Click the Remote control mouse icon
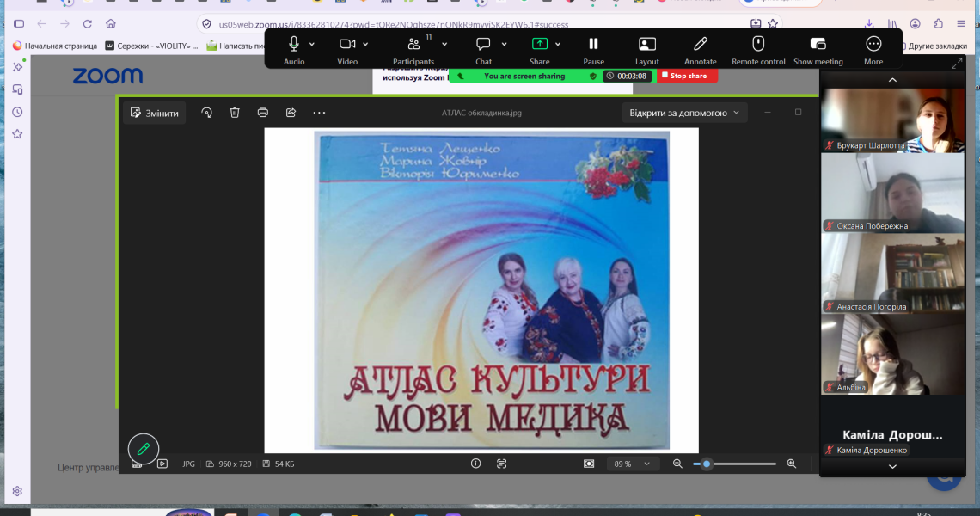Screen dimensions: 980x516 pos(758,44)
